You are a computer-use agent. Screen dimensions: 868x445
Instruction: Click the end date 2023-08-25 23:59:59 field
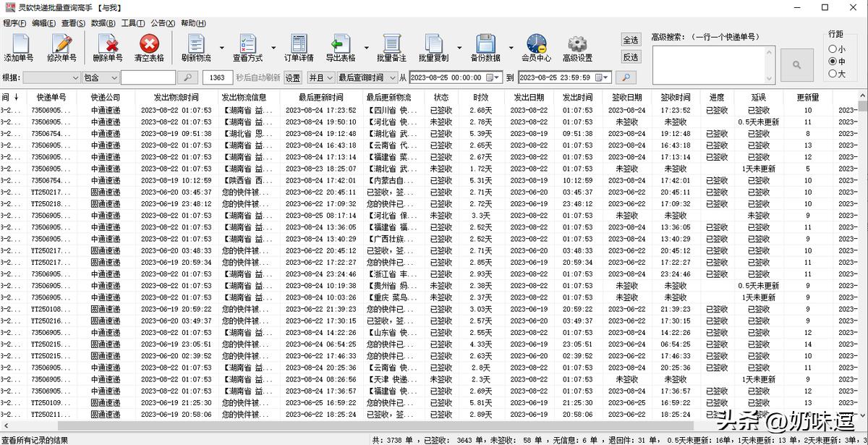point(565,77)
